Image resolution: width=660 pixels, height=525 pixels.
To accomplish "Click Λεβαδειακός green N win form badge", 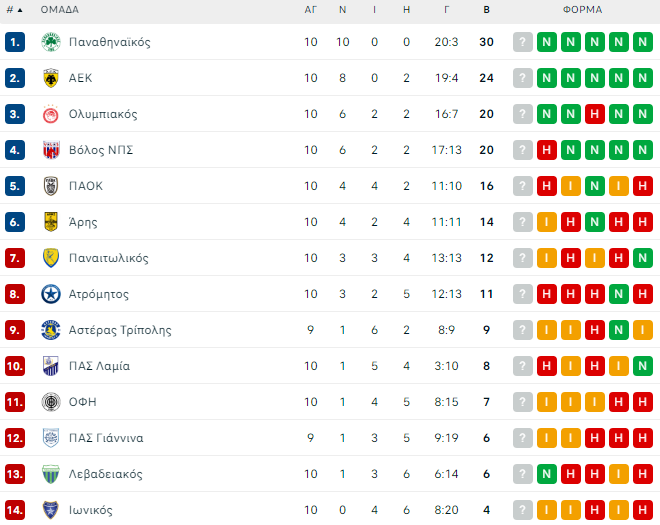I will tap(547, 474).
